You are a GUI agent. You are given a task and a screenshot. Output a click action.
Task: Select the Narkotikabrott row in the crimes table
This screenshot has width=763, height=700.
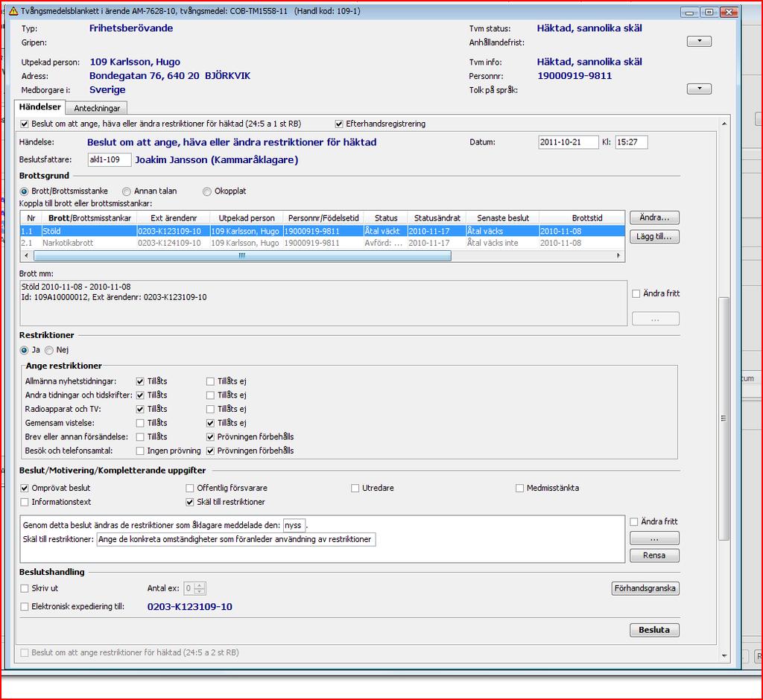322,243
